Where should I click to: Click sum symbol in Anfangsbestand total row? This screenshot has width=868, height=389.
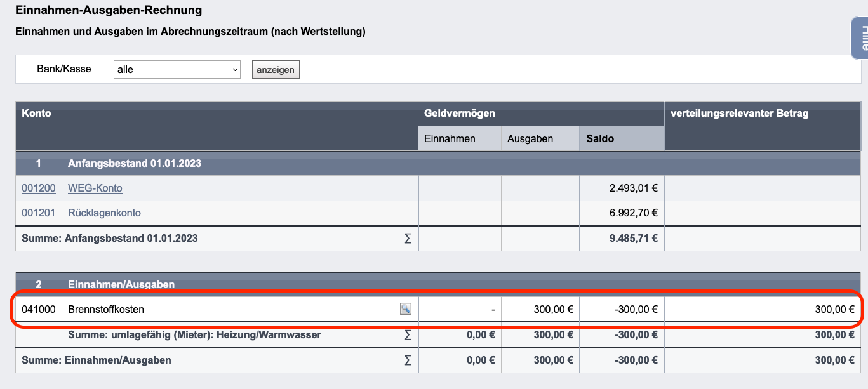[x=408, y=239]
